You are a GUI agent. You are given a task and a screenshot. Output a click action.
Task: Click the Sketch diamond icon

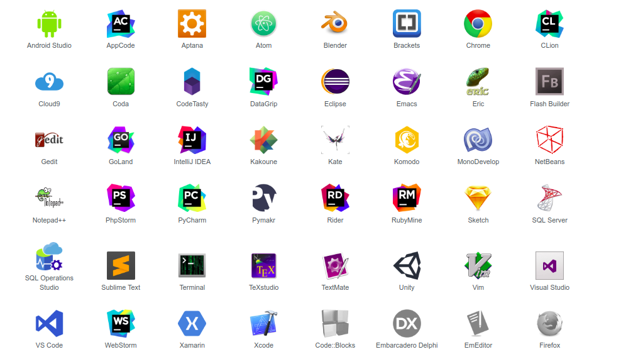tap(478, 197)
